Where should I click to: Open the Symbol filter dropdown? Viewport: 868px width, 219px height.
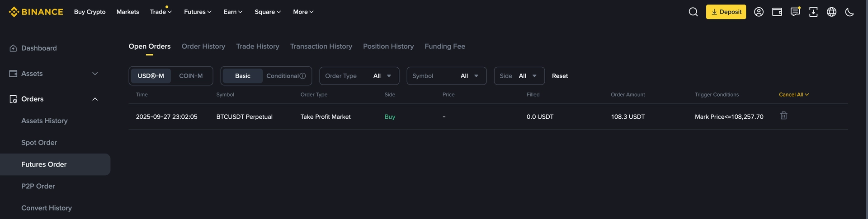(x=446, y=76)
